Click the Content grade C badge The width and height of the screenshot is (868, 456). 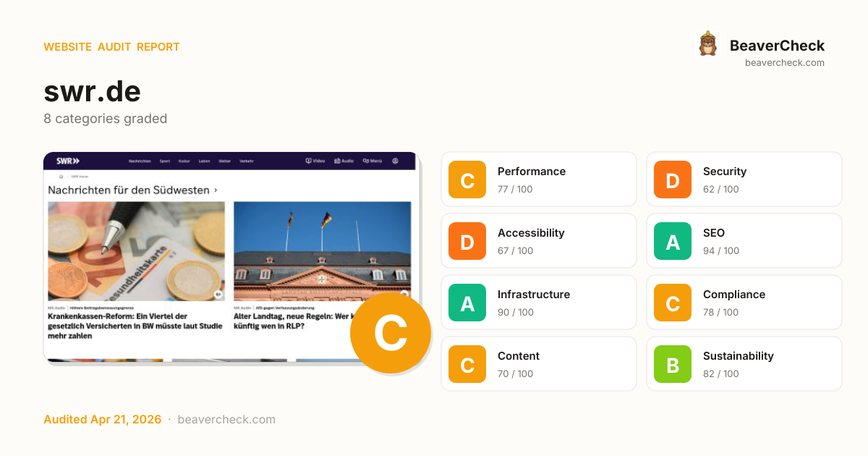click(x=467, y=364)
